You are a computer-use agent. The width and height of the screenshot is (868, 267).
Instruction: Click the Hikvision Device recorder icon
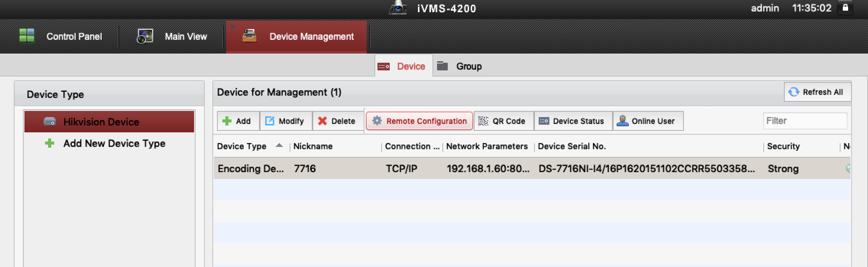click(50, 122)
